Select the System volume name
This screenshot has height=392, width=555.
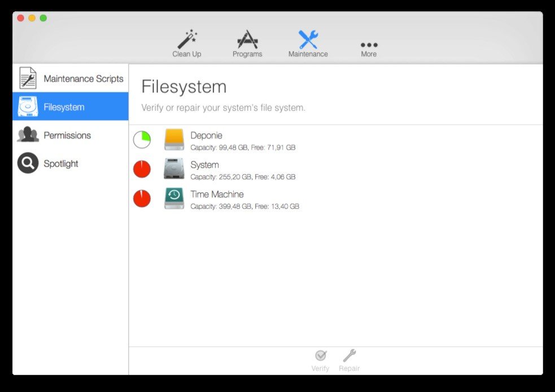click(204, 165)
